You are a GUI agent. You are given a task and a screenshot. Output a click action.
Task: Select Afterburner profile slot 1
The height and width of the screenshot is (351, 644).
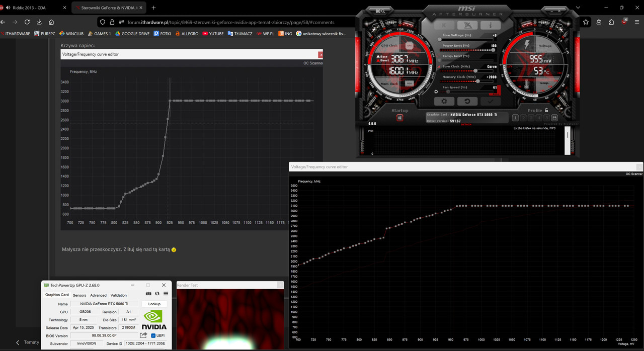click(516, 118)
